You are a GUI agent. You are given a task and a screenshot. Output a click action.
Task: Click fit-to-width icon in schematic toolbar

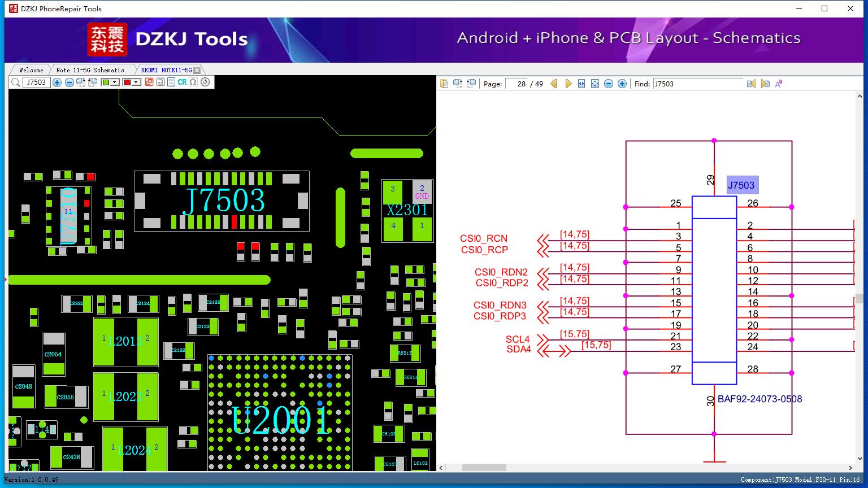[581, 84]
